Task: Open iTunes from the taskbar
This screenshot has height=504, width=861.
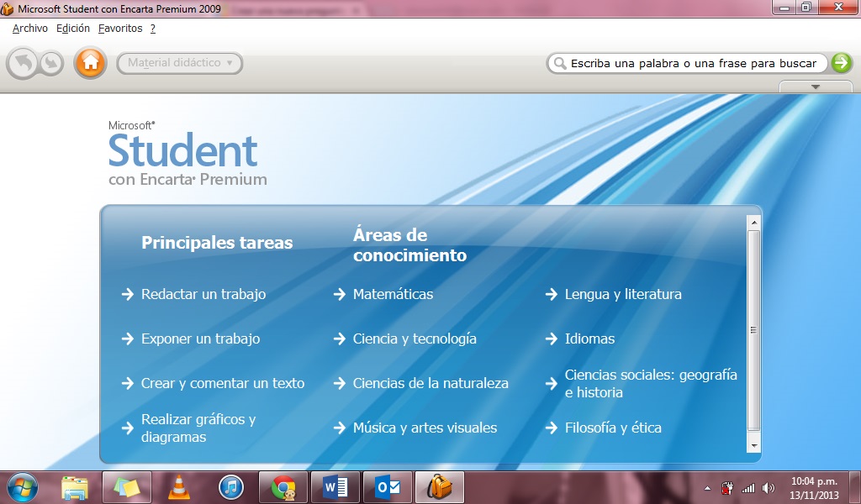Action: [230, 487]
